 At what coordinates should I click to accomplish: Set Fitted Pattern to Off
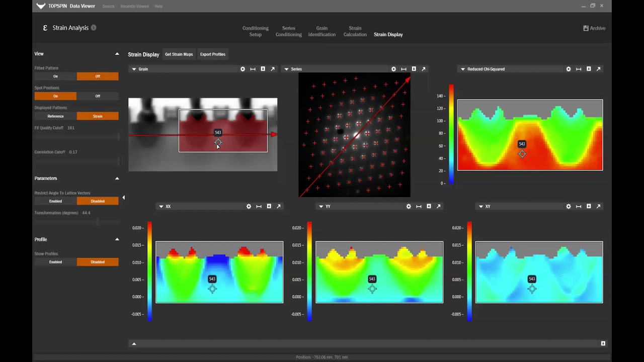pyautogui.click(x=98, y=76)
